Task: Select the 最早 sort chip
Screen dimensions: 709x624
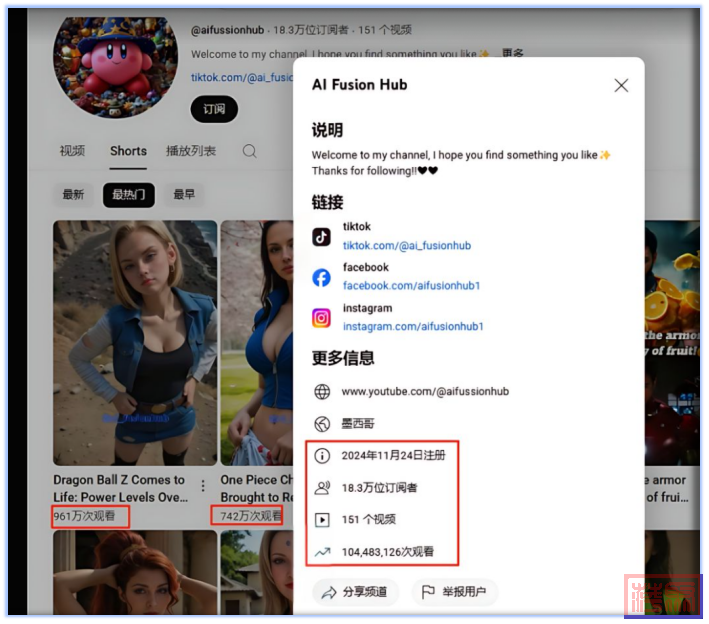Action: (x=184, y=195)
